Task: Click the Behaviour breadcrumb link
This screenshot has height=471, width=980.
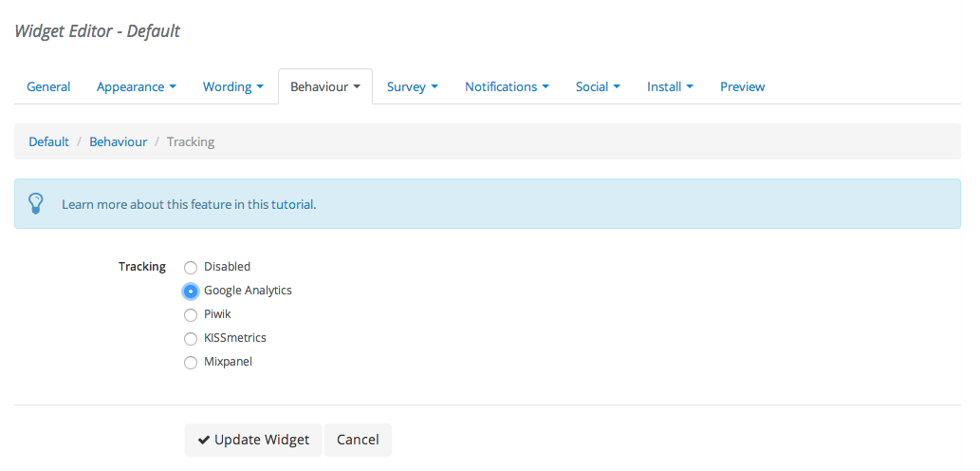Action: [119, 141]
